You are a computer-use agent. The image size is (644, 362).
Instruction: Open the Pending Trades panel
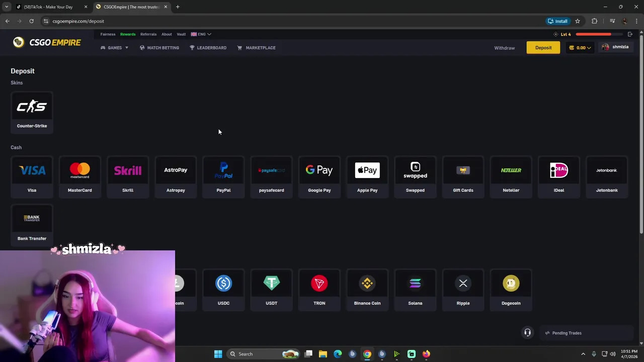588,333
